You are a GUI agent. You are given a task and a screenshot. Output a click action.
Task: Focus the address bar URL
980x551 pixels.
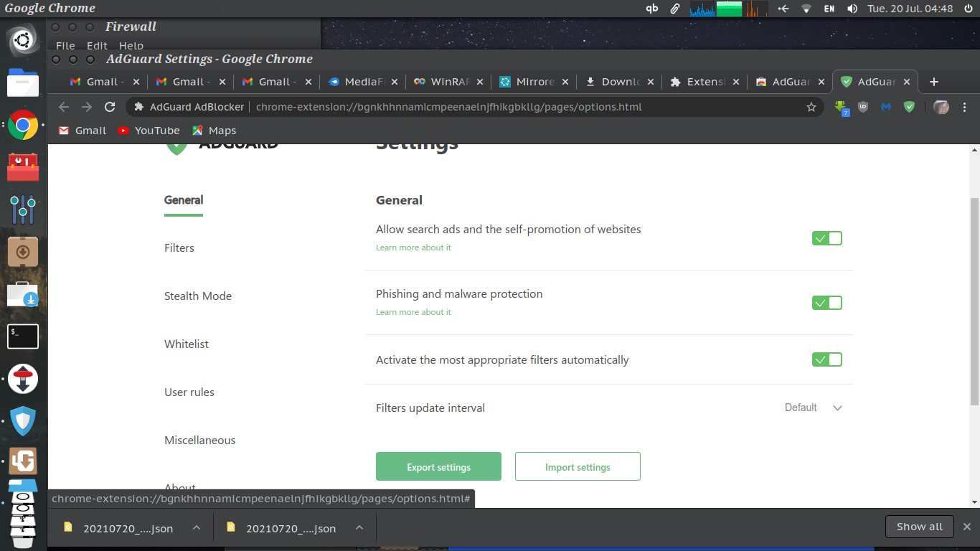449,107
